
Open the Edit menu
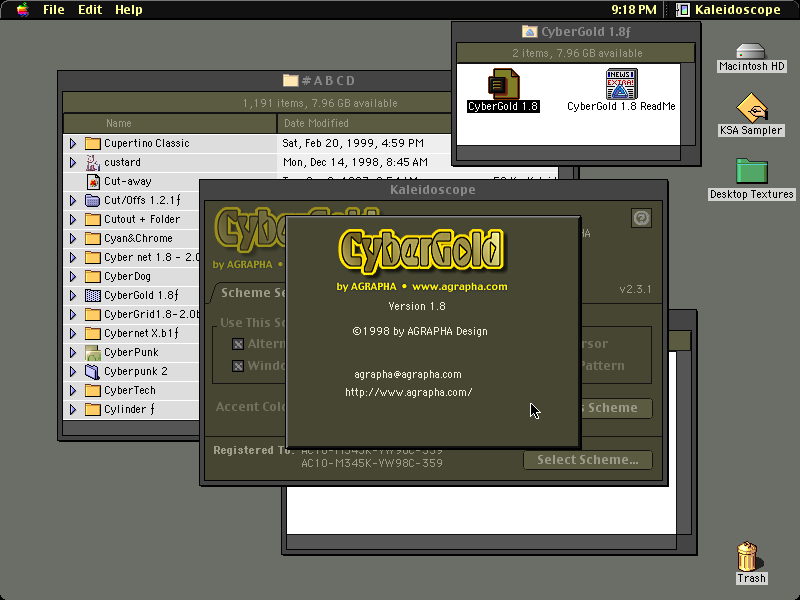(x=90, y=10)
